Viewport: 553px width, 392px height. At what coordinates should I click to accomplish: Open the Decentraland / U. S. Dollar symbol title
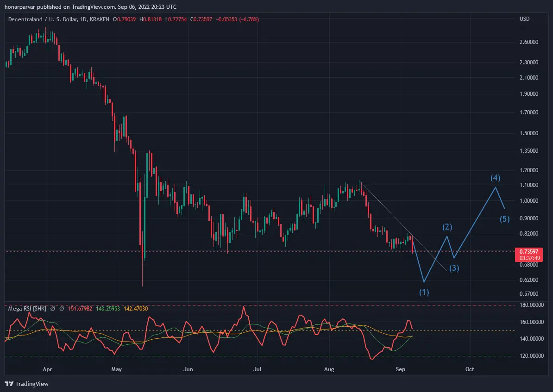[43, 19]
